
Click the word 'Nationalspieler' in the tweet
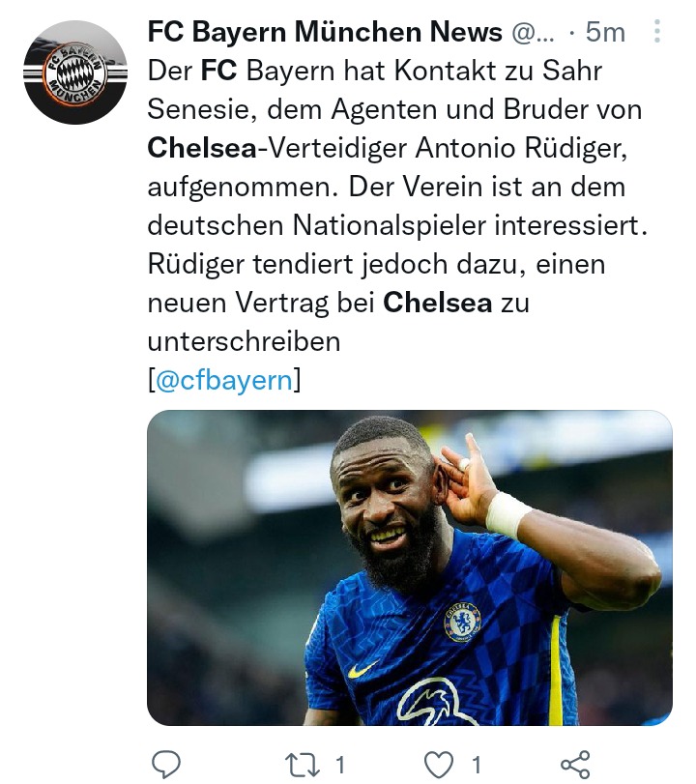[389, 225]
